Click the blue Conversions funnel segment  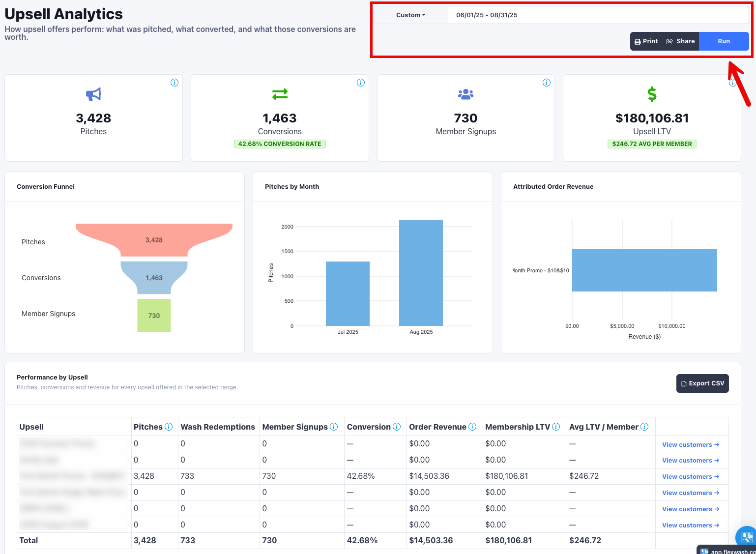click(154, 278)
